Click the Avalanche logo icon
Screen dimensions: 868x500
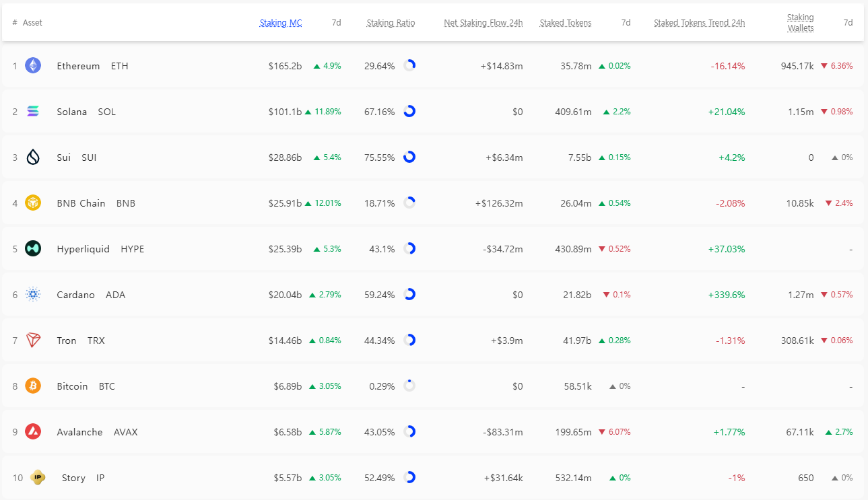pos(33,431)
